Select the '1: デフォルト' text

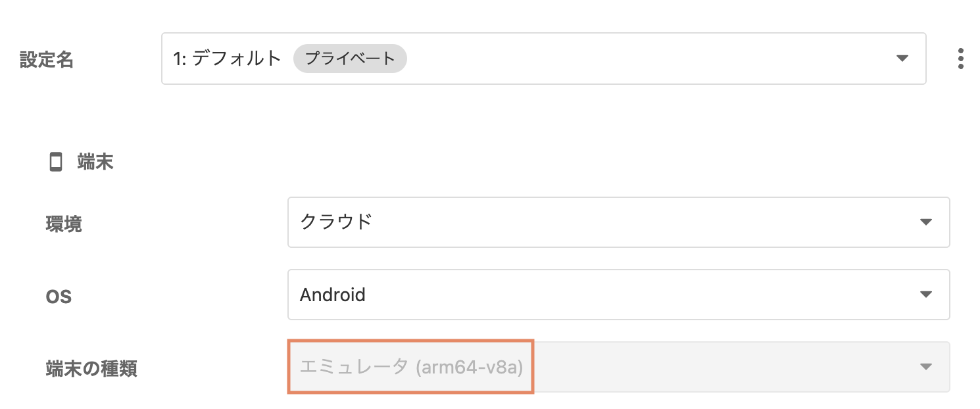tap(228, 59)
